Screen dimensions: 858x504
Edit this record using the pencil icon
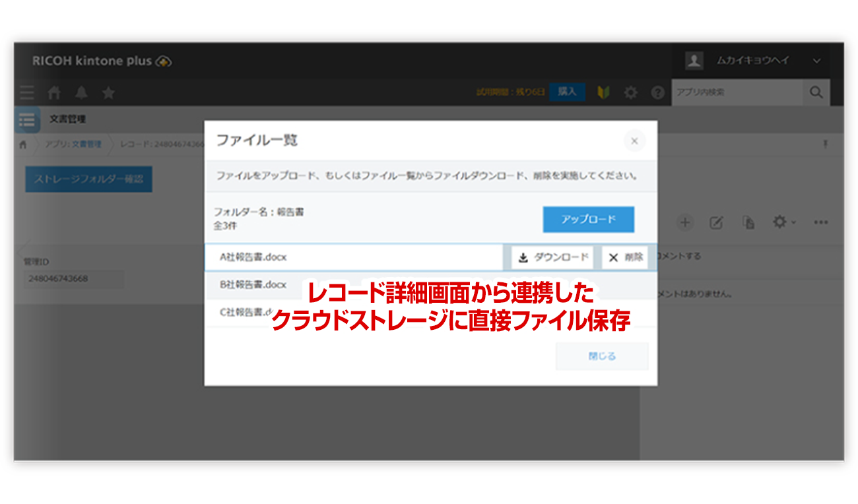click(x=717, y=223)
